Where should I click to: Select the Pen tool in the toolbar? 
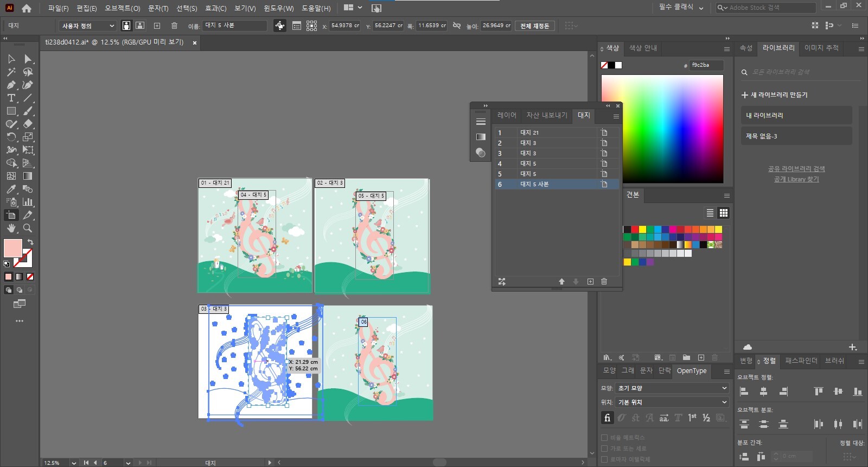tap(11, 85)
